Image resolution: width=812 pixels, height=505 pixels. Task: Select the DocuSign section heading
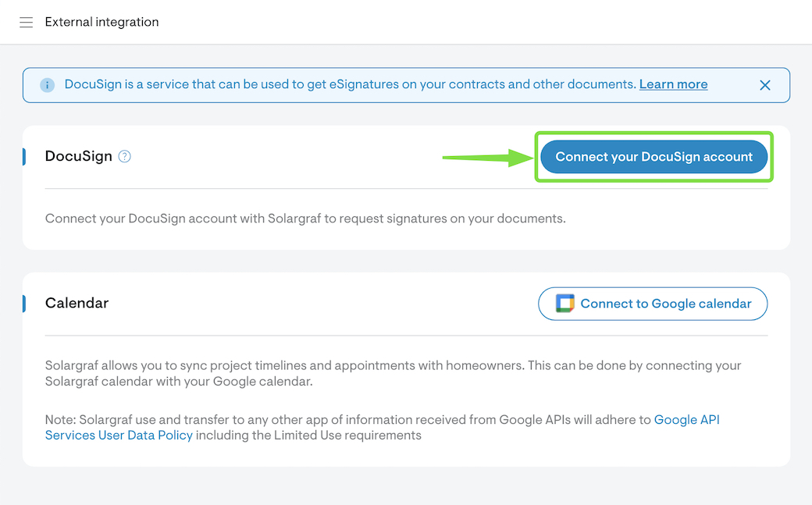click(77, 156)
